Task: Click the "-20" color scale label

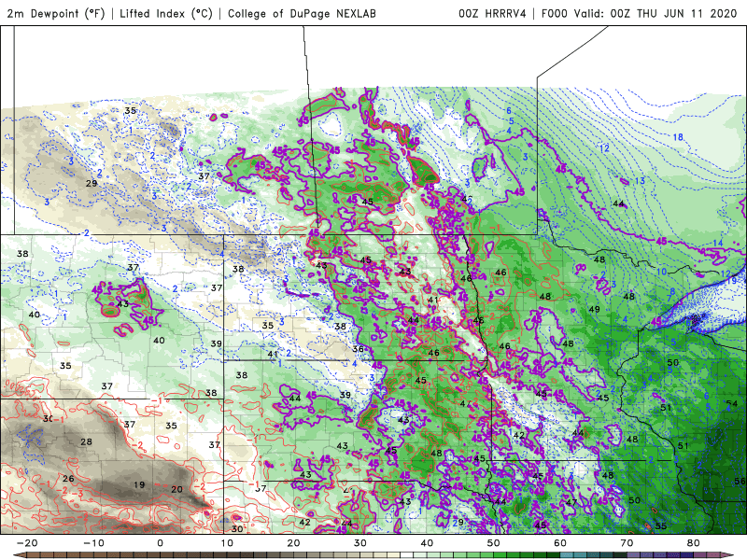Action: pyautogui.click(x=27, y=543)
